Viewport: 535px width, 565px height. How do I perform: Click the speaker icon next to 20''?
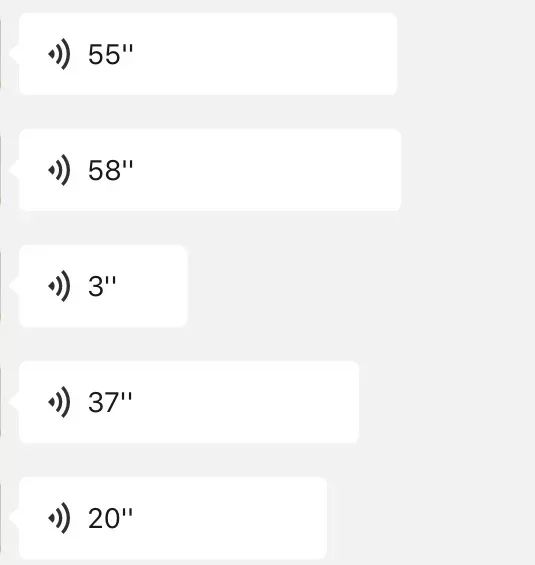pyautogui.click(x=59, y=518)
